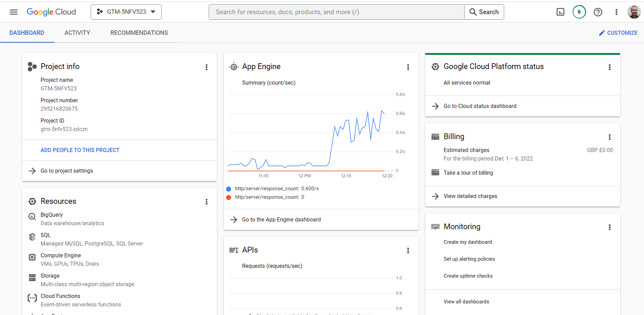Click the Resources card hexagon icon
The width and height of the screenshot is (644, 315).
32,201
